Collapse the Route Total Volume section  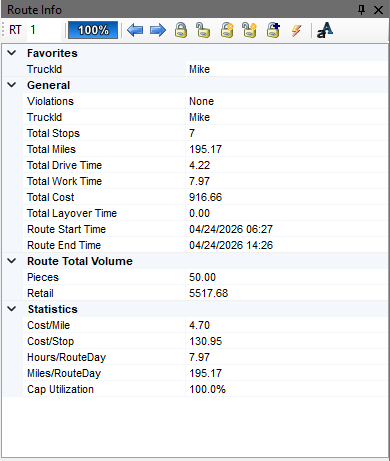(12, 261)
